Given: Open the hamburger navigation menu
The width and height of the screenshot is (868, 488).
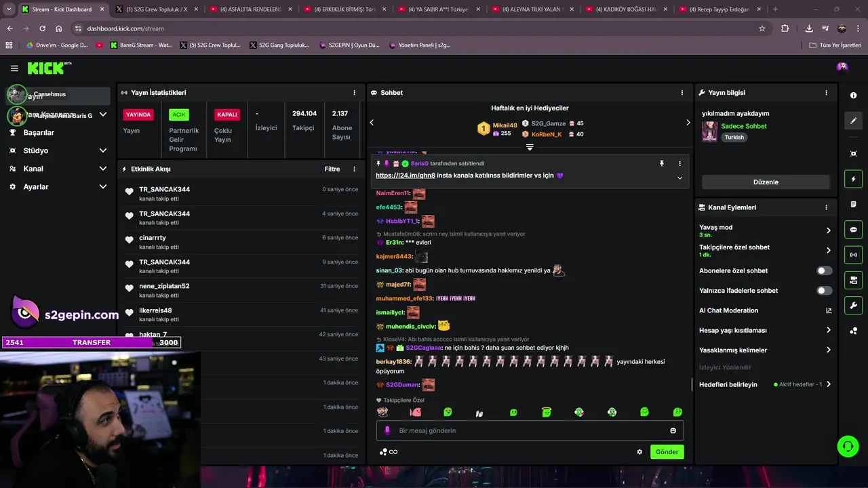Looking at the screenshot, I should tap(14, 68).
